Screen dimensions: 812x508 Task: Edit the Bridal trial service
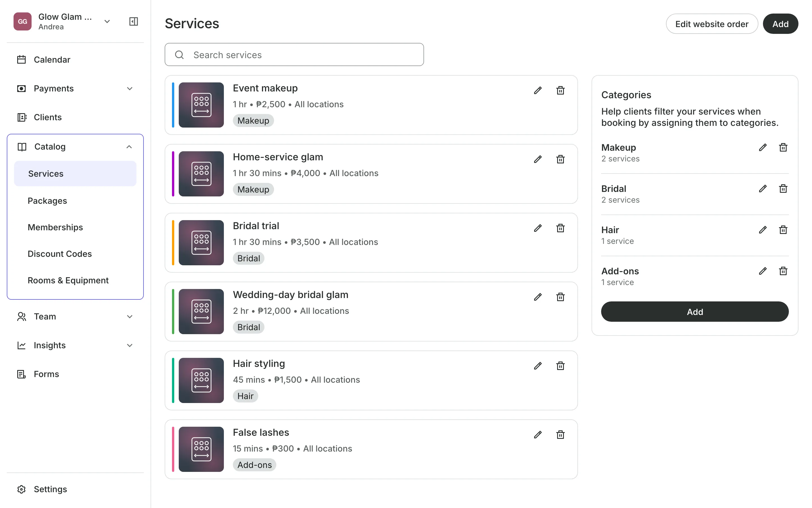click(538, 228)
